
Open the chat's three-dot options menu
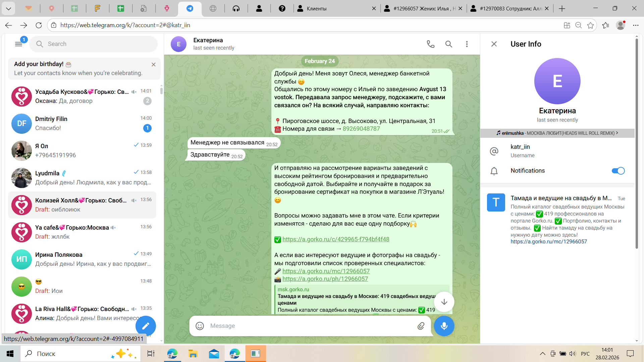click(467, 44)
